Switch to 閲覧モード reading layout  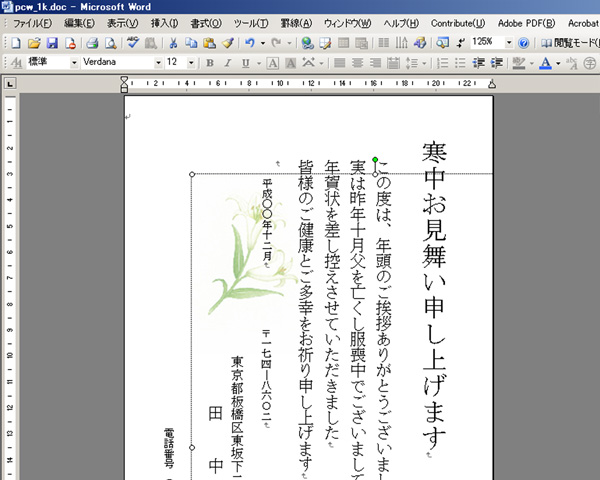[569, 42]
